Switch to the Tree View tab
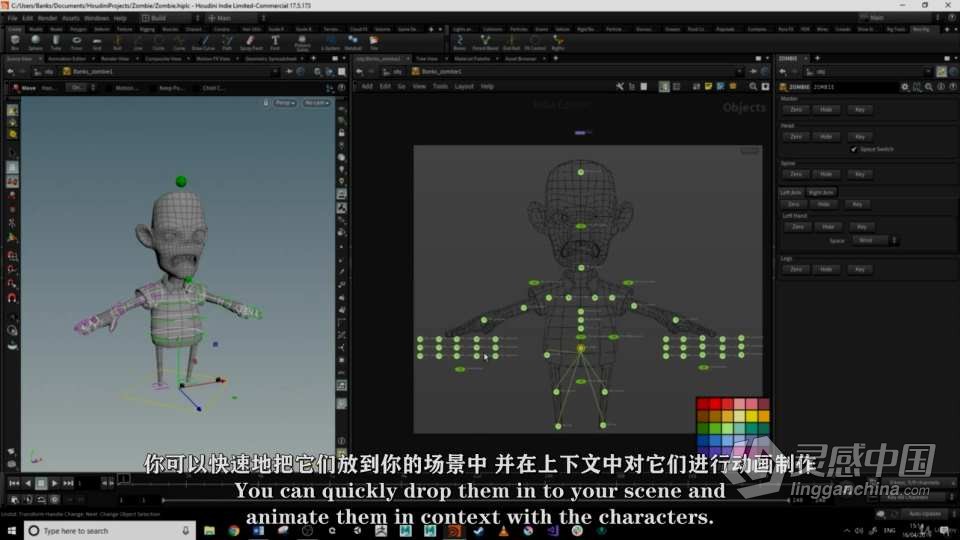 (x=427, y=59)
